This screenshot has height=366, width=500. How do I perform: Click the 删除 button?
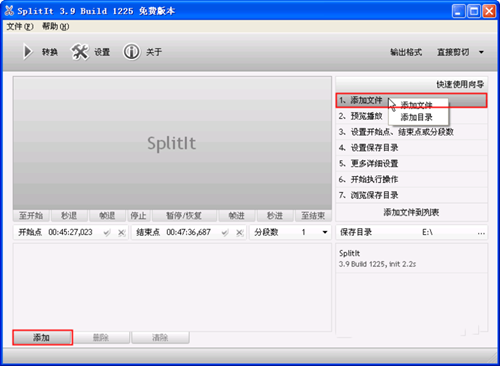(x=101, y=338)
